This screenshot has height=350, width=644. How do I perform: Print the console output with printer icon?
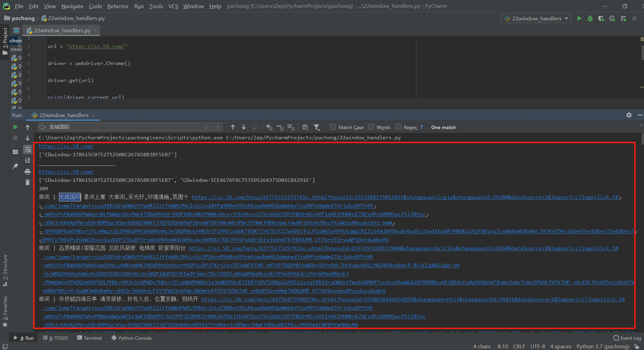coord(28,172)
